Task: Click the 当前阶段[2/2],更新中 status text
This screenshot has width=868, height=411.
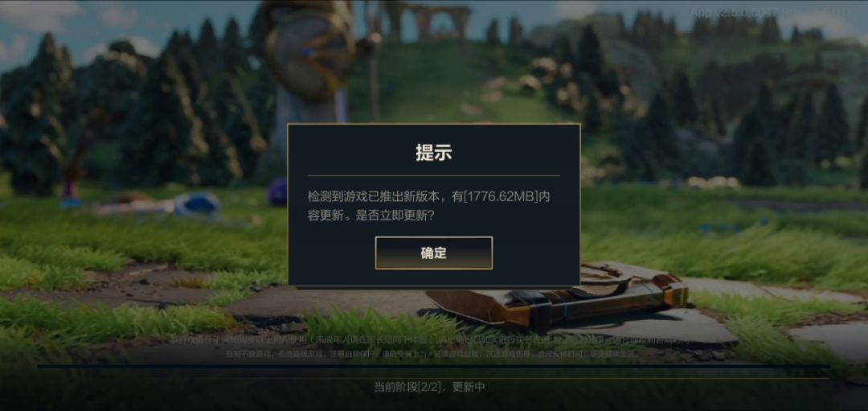Action: [429, 387]
